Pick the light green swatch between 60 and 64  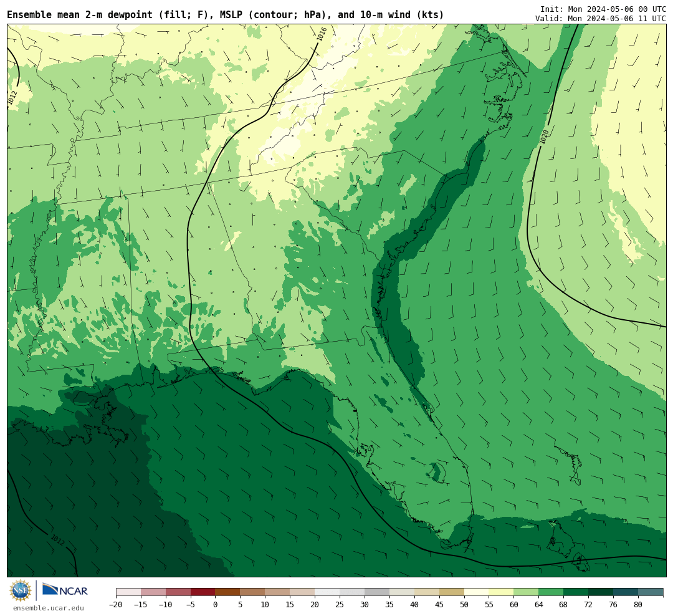(526, 592)
